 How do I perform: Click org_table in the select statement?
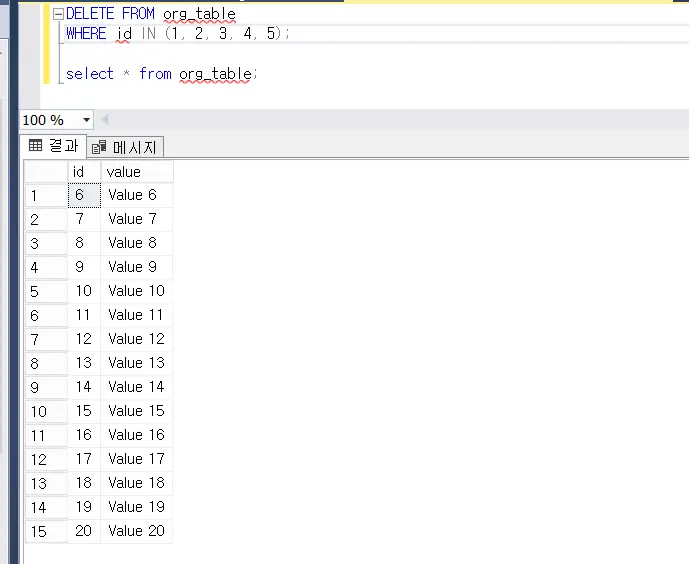click(x=215, y=74)
